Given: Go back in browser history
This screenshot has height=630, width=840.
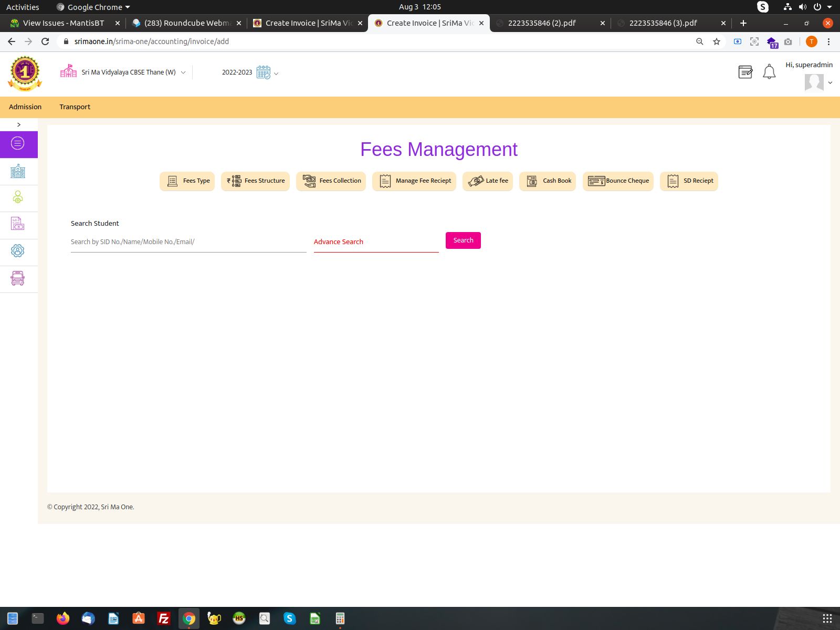Looking at the screenshot, I should pos(12,41).
